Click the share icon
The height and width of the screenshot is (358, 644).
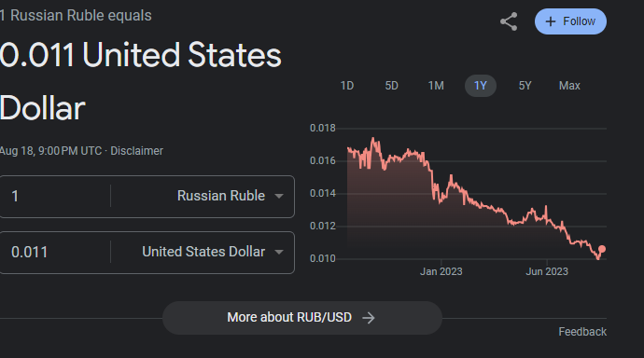(x=509, y=21)
